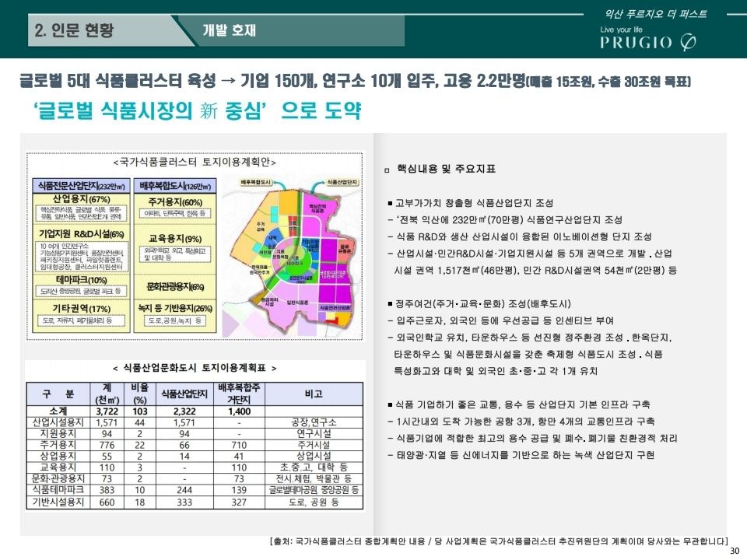Click the line '태양광·지열 등 신에너지를 기반으로'
Image resolution: width=747 pixels, height=560 pixels.
pos(521,455)
